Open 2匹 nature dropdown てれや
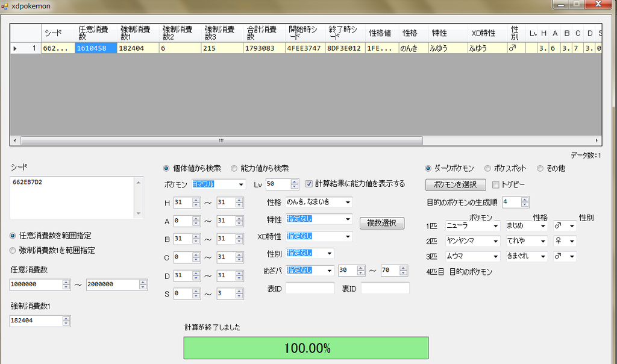Viewport: 617px width, 364px height. click(527, 241)
